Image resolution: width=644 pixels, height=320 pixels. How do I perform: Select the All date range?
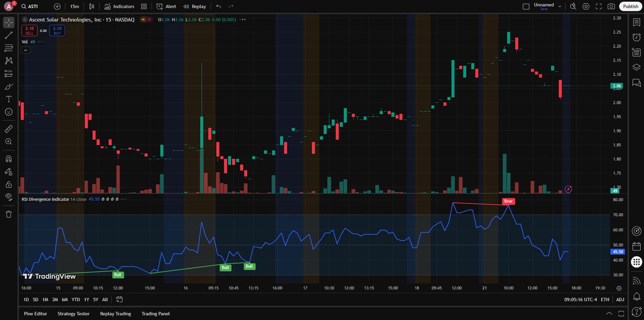(105, 299)
